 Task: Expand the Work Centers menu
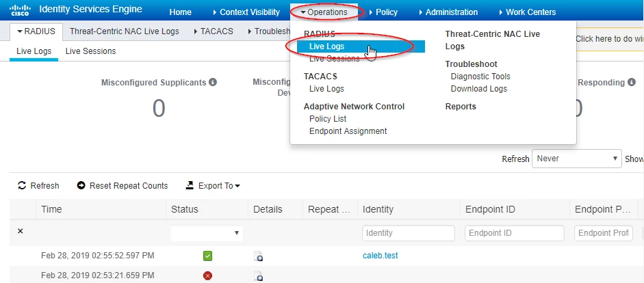point(528,12)
